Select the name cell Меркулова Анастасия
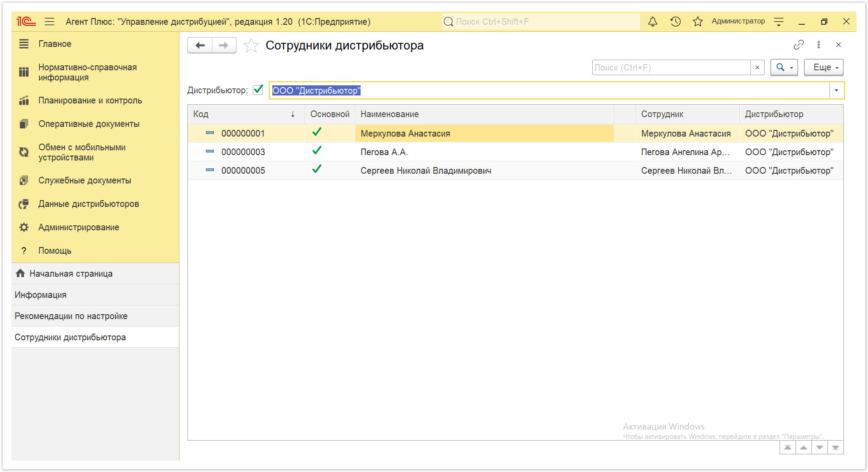 (x=484, y=133)
